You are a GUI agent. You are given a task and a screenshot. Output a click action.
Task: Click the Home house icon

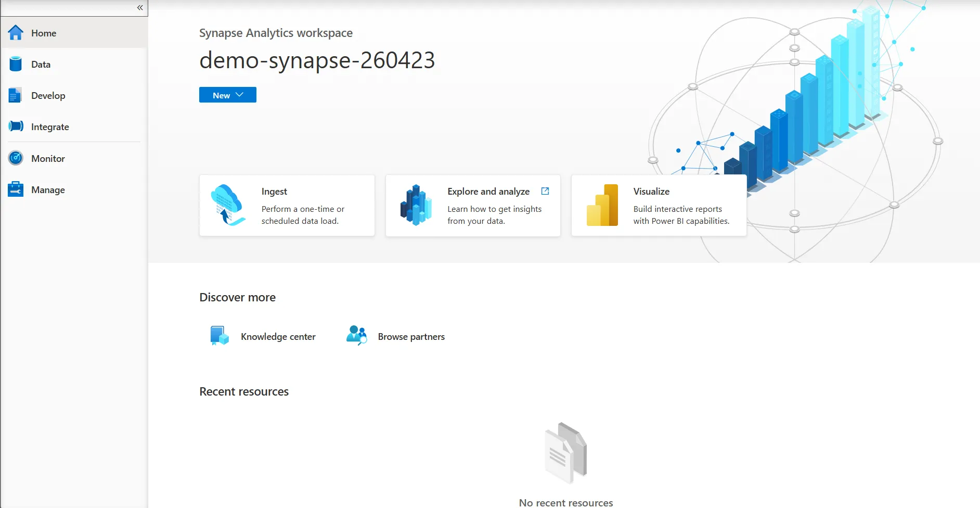click(16, 33)
